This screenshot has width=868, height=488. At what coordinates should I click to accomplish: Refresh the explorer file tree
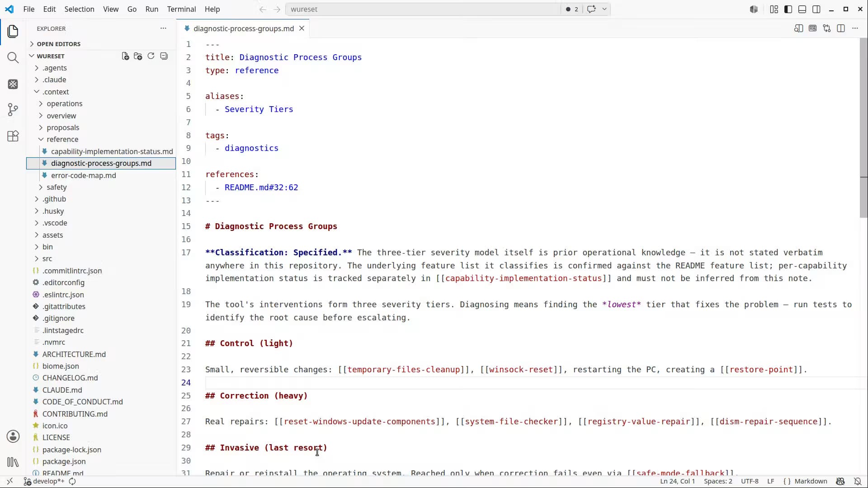pos(151,56)
